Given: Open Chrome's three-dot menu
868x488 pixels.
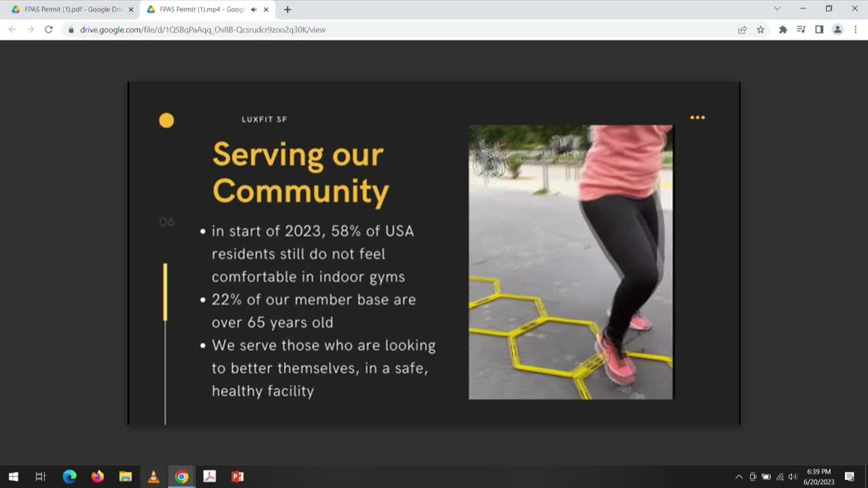Looking at the screenshot, I should [856, 30].
